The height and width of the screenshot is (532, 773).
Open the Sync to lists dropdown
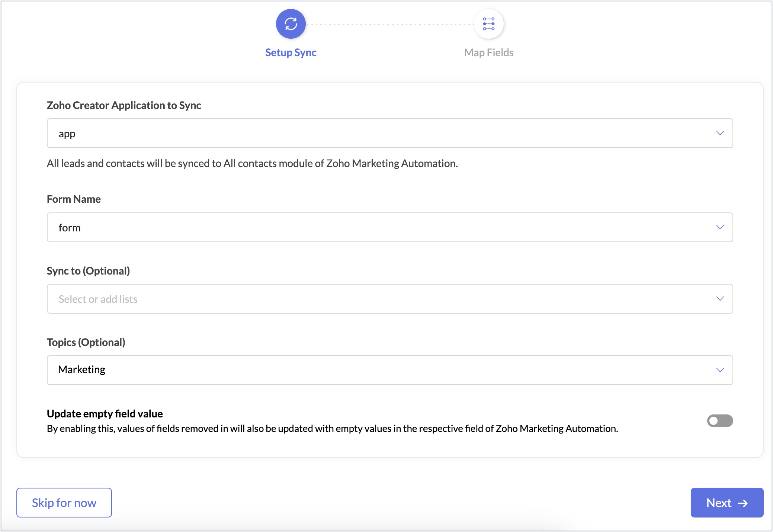pyautogui.click(x=390, y=299)
